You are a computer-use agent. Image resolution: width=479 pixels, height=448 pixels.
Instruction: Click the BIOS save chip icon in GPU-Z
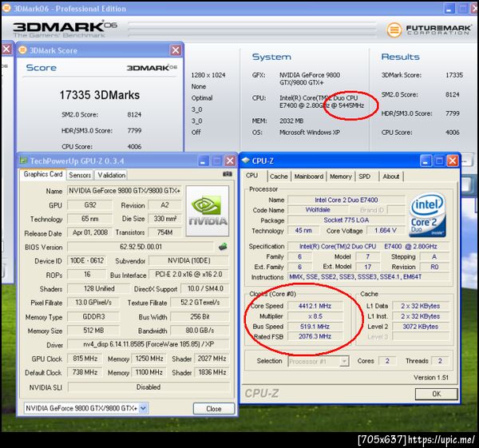point(223,247)
